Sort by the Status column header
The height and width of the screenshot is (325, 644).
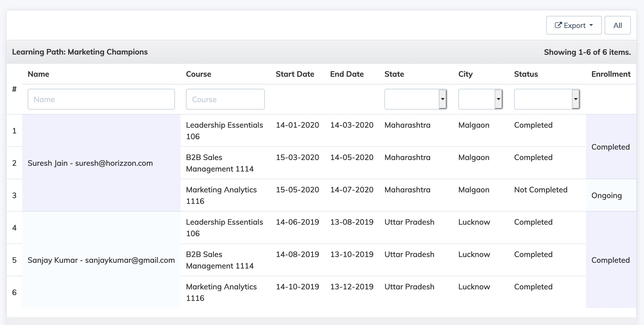point(526,74)
